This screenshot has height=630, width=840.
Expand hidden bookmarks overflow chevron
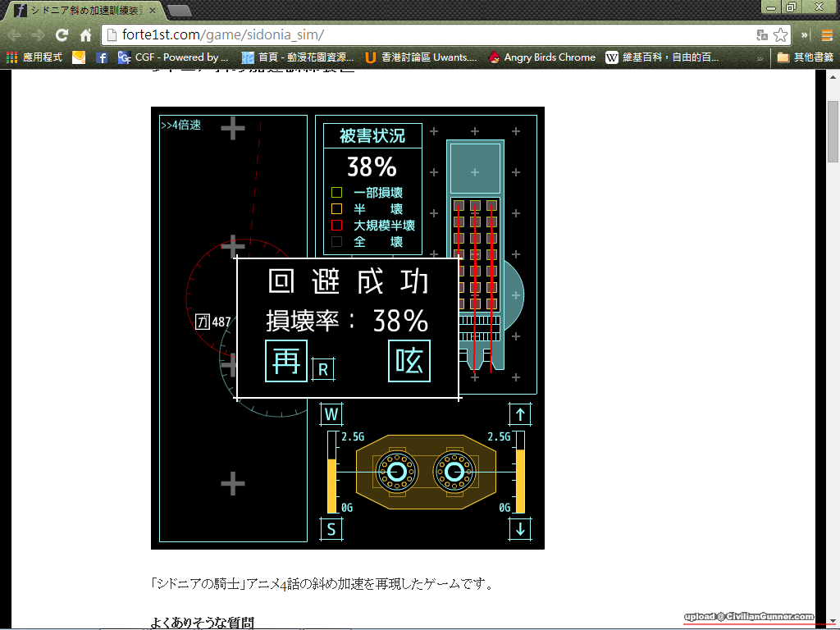click(x=760, y=57)
